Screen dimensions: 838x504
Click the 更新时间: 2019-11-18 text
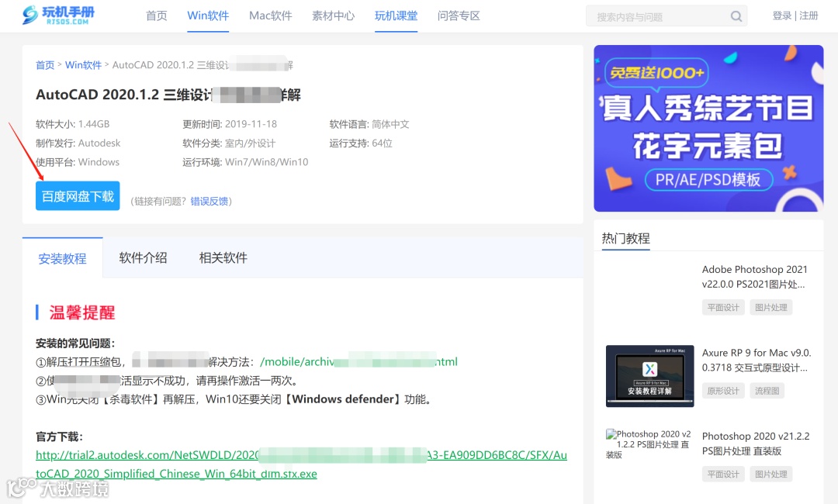pyautogui.click(x=230, y=124)
